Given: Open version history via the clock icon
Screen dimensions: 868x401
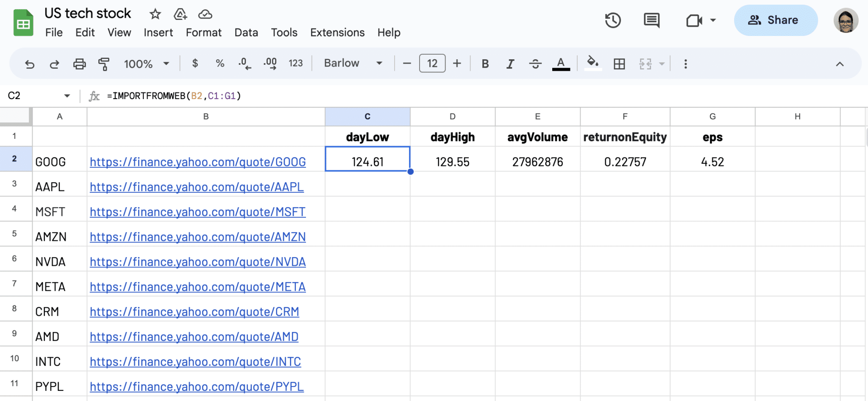Looking at the screenshot, I should coord(613,20).
